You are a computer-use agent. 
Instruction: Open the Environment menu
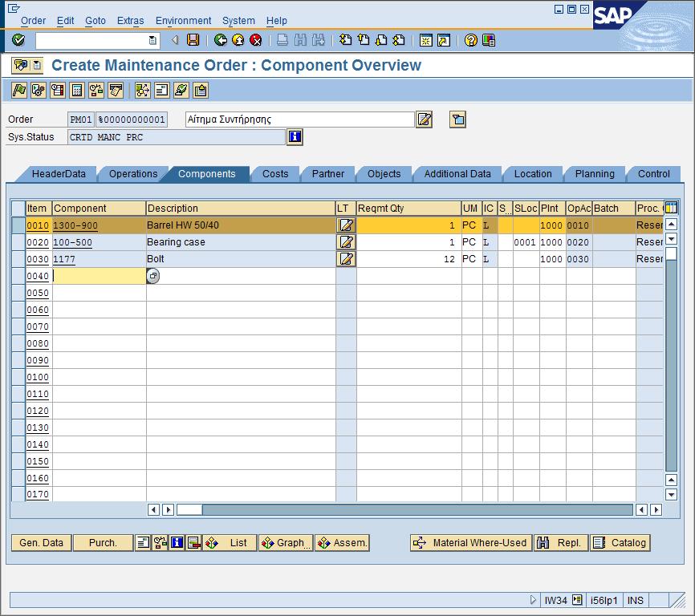[x=183, y=21]
